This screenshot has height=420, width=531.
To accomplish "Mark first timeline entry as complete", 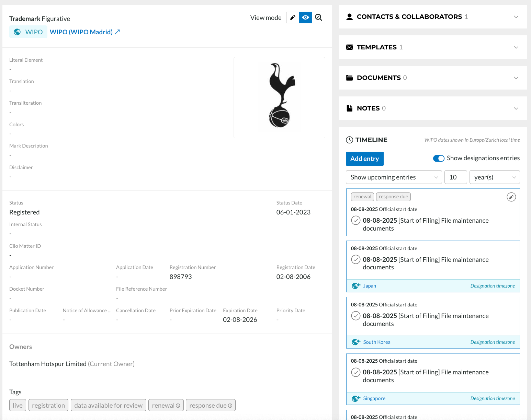I will [x=356, y=221].
